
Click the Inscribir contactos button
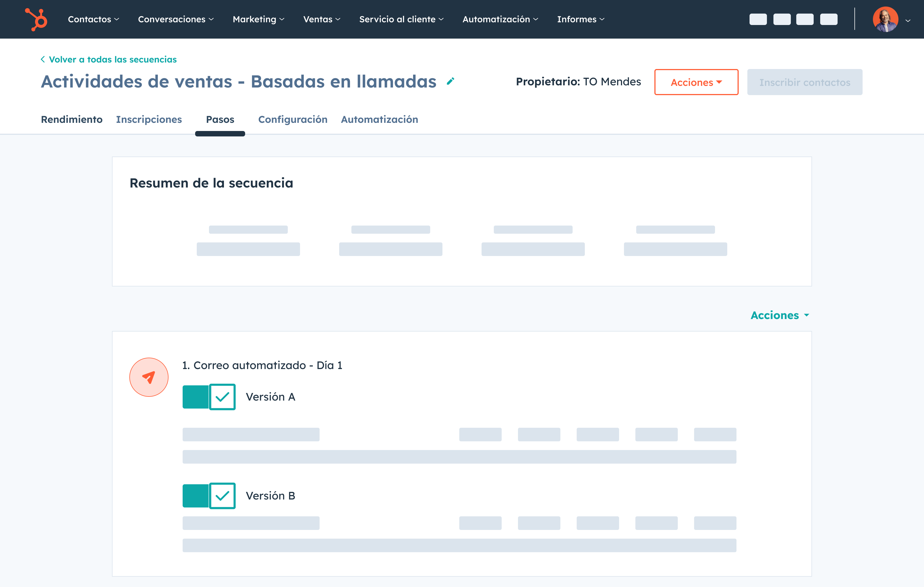(x=805, y=82)
